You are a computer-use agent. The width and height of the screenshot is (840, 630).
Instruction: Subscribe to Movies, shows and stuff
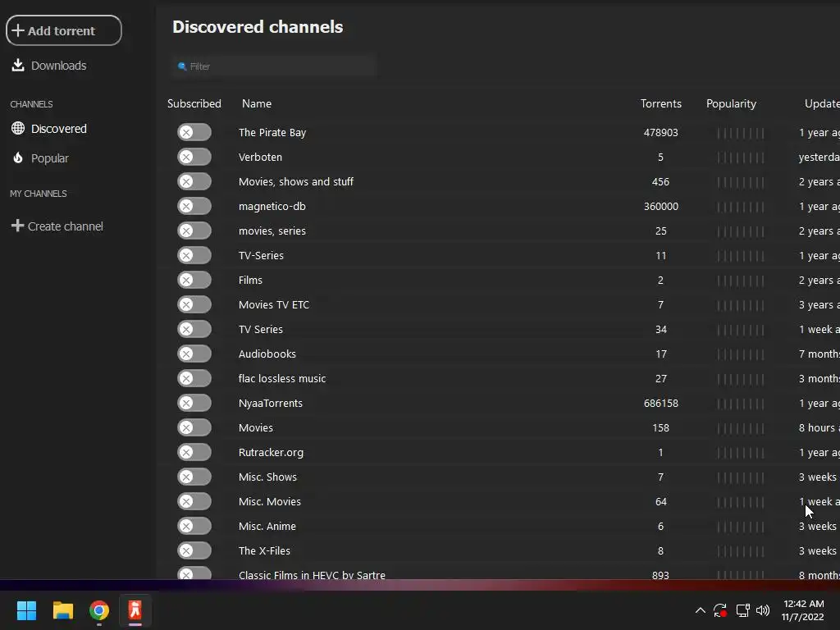pyautogui.click(x=194, y=181)
